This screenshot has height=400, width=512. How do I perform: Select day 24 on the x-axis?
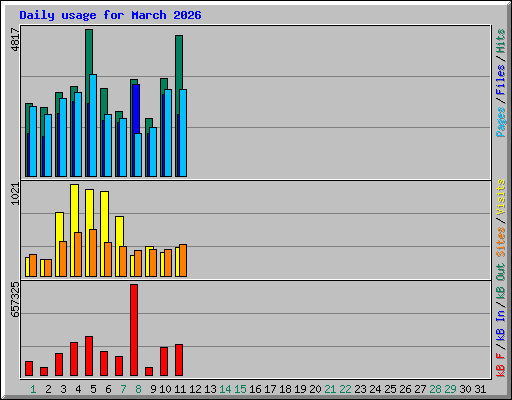click(375, 389)
